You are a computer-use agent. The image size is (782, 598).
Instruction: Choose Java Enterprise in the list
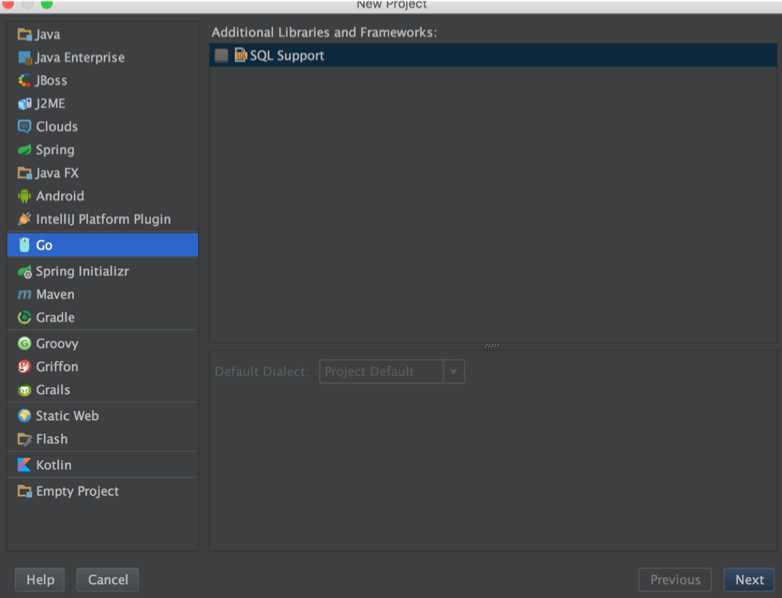(103, 57)
